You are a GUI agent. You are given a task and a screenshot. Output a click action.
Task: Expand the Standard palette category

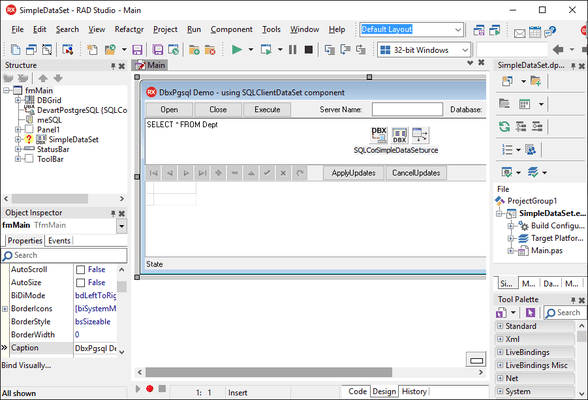(x=500, y=326)
